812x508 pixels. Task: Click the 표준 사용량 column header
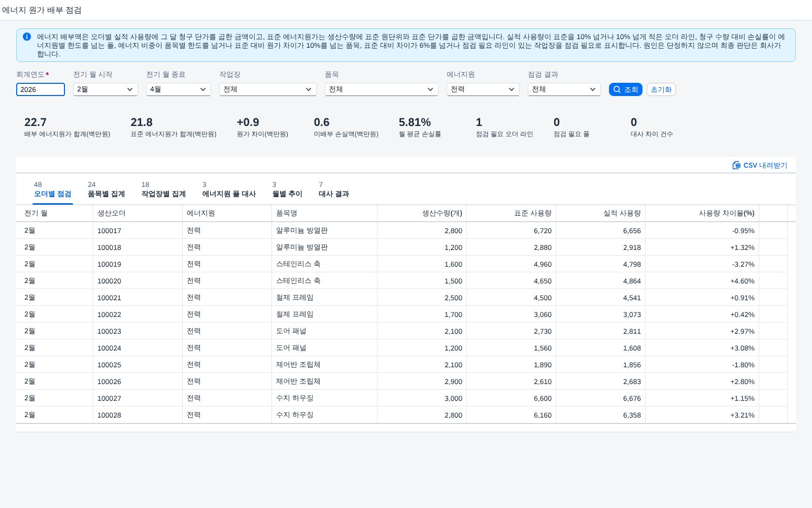click(512, 213)
